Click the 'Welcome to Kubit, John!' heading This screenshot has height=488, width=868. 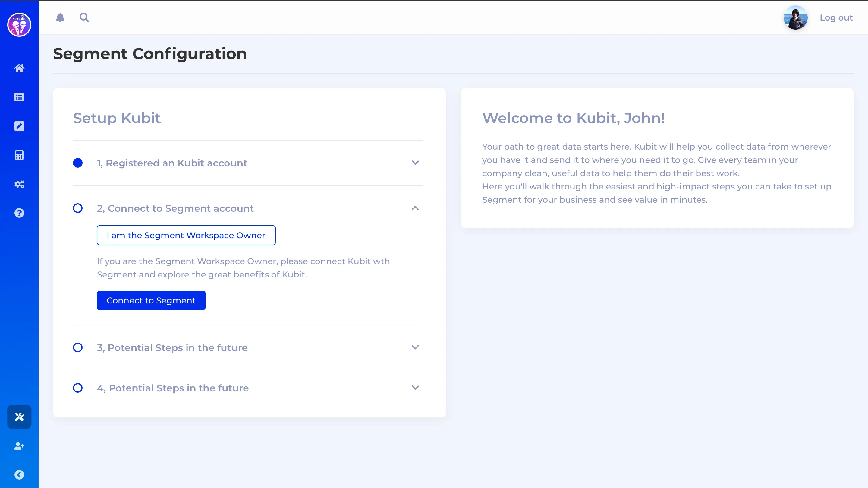[573, 118]
